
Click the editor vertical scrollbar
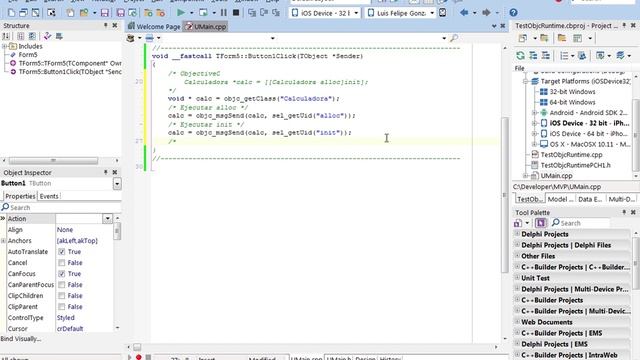coord(505,195)
